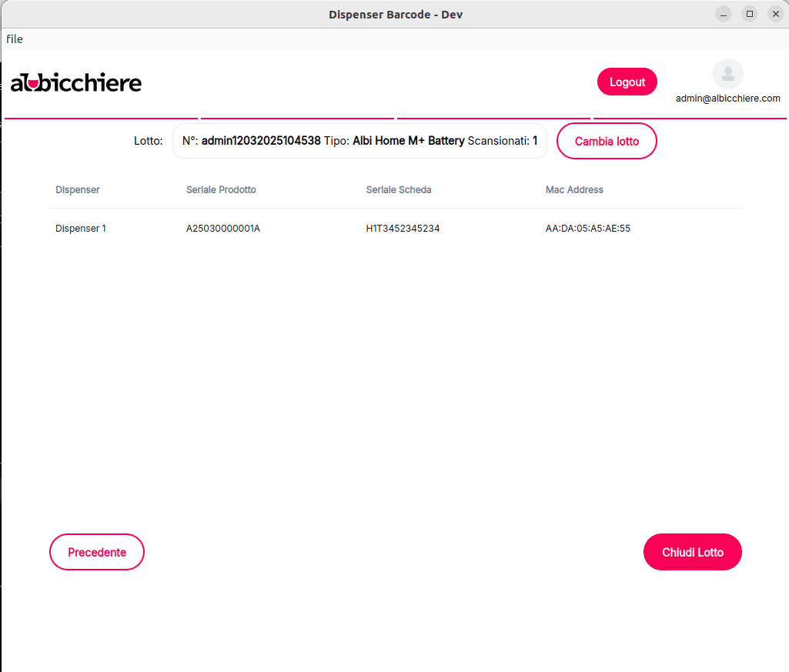Click the Seriale Prodotto column header
Screen dimensions: 789x672
point(221,190)
